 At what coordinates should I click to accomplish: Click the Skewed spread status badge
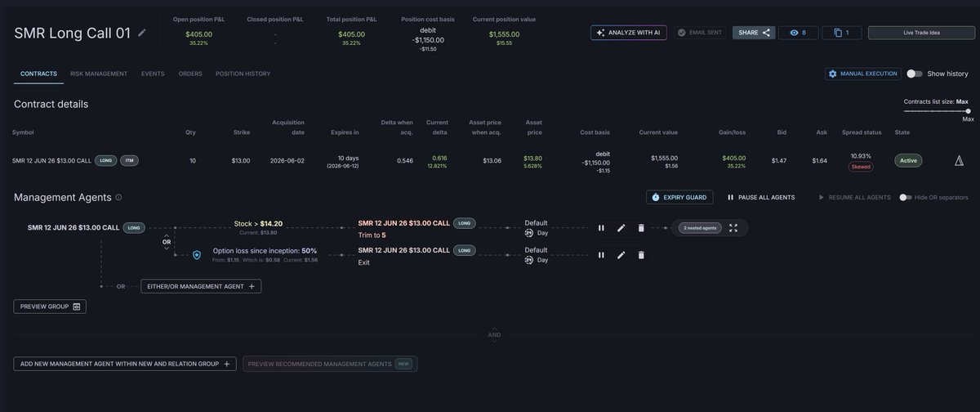861,167
